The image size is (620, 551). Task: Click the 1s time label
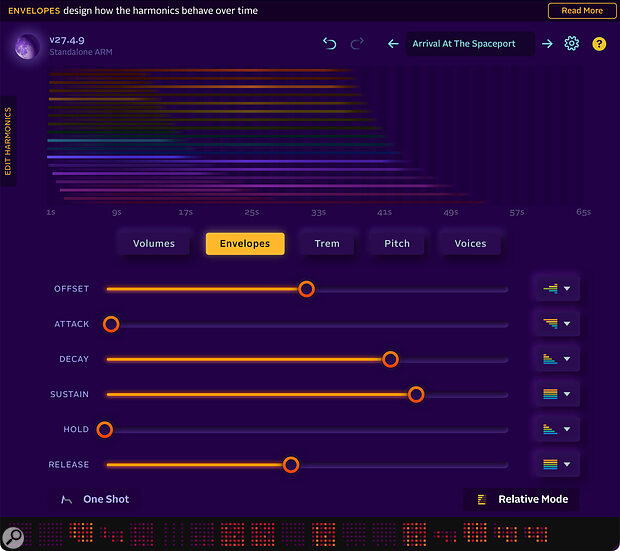pos(51,212)
